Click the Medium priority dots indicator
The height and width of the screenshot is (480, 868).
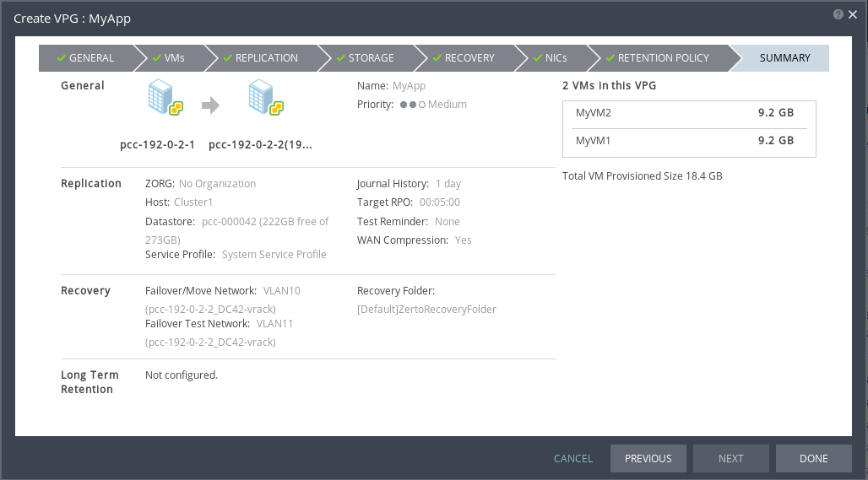(413, 105)
